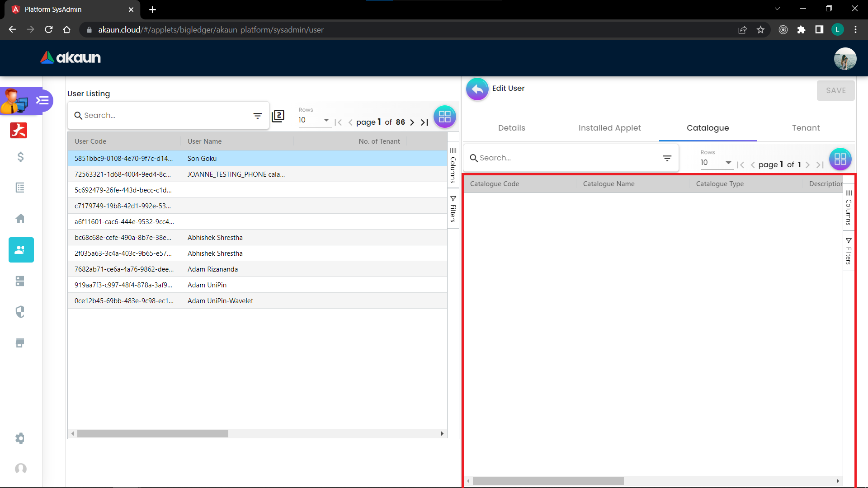
Task: Click the shield security sidebar icon
Action: click(x=20, y=312)
